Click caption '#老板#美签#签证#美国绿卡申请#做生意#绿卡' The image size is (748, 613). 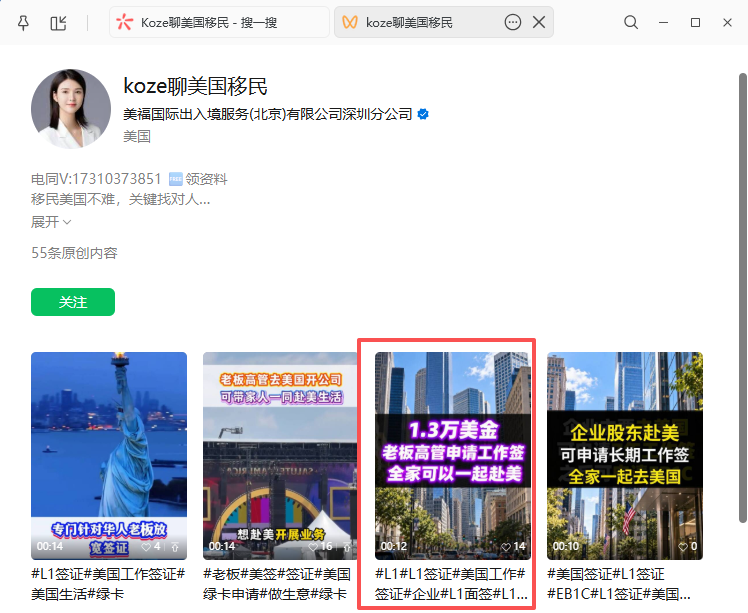point(277,584)
